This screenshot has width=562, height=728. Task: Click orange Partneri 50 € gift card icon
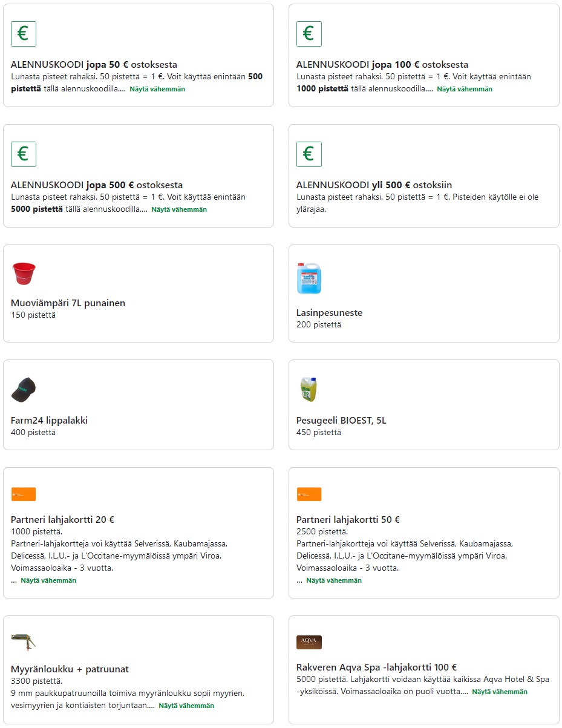coord(309,494)
